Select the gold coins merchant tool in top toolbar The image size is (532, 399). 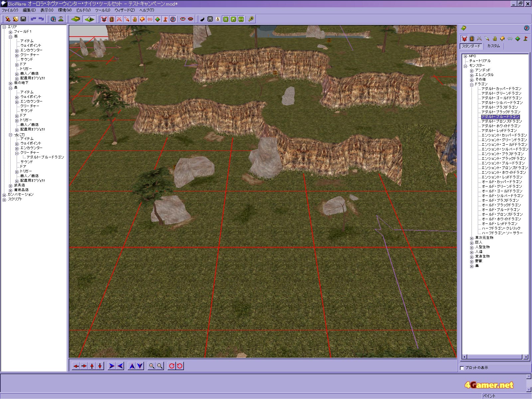[x=135, y=19]
